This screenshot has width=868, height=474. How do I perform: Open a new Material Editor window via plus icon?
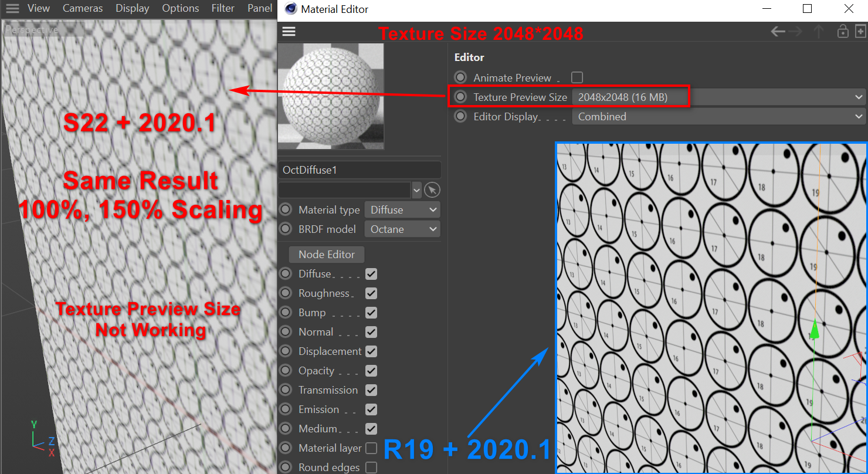[x=860, y=32]
